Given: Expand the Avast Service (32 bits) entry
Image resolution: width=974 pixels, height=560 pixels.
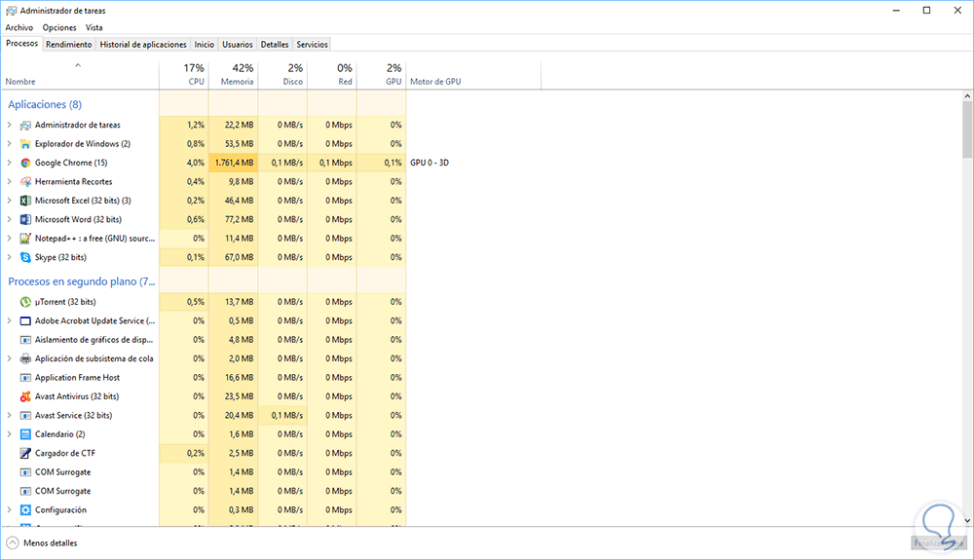Looking at the screenshot, I should pyautogui.click(x=10, y=415).
